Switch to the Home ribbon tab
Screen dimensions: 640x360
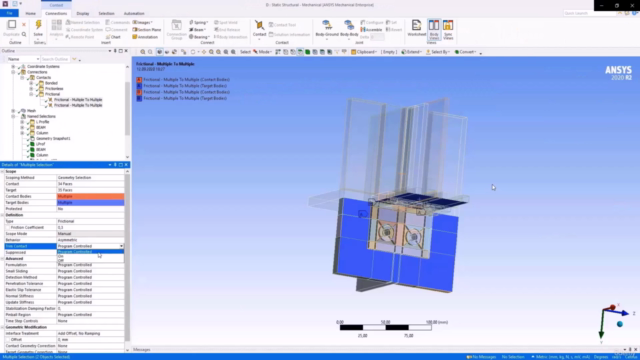point(31,13)
